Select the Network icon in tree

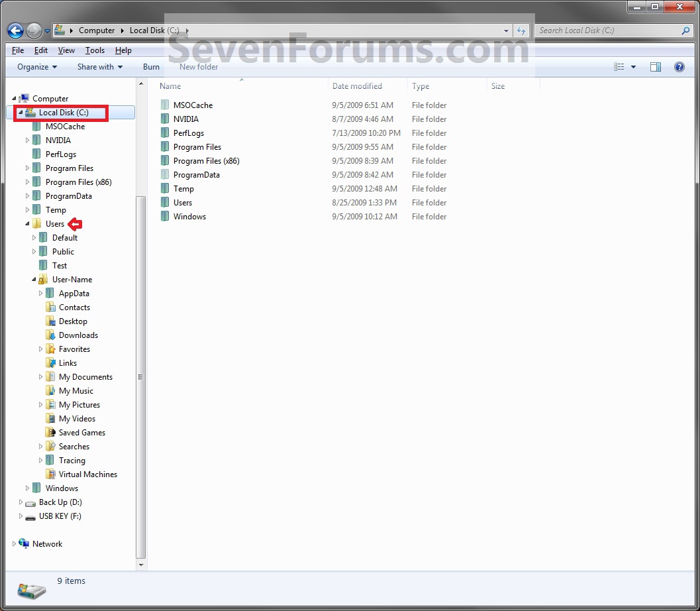coord(24,543)
